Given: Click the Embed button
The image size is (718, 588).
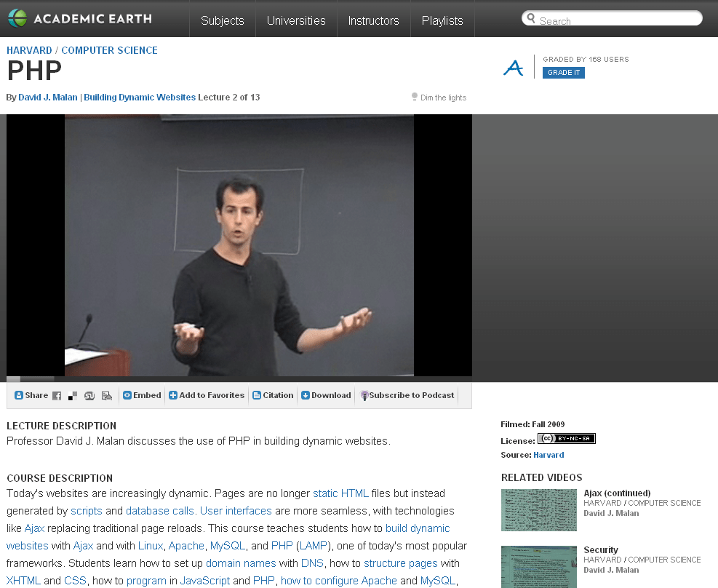Looking at the screenshot, I should pos(142,395).
